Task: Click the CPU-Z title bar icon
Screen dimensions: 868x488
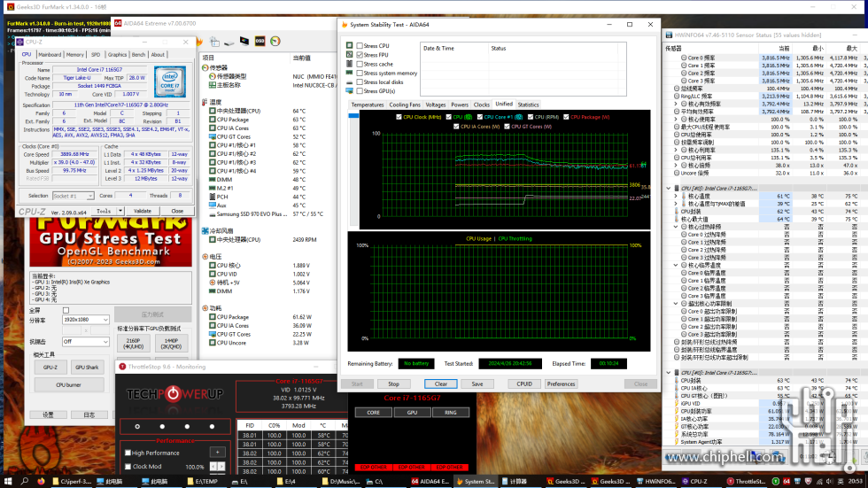Action: point(19,42)
